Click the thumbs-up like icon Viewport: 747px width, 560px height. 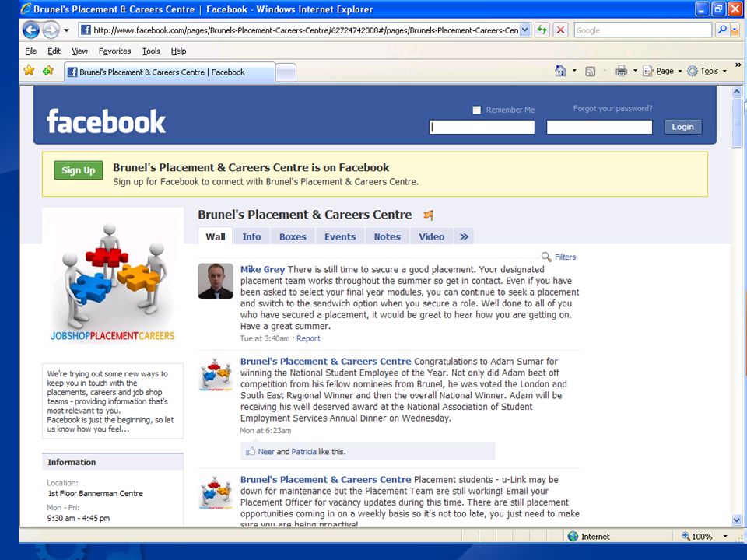[251, 451]
